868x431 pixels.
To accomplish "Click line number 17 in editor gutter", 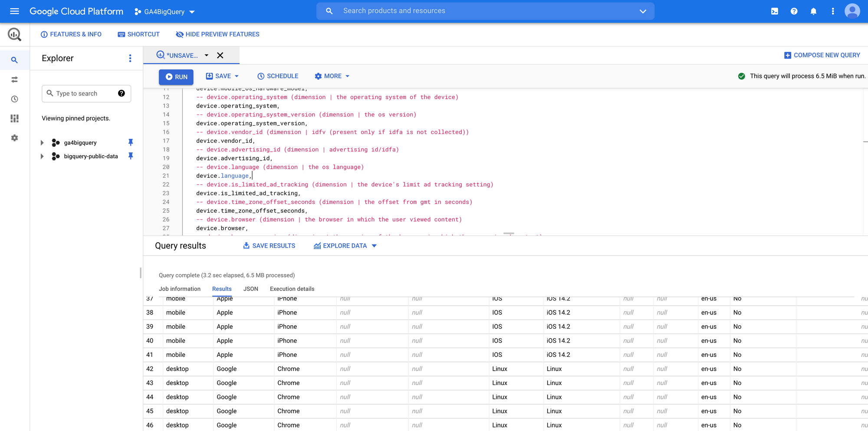I will pyautogui.click(x=166, y=141).
